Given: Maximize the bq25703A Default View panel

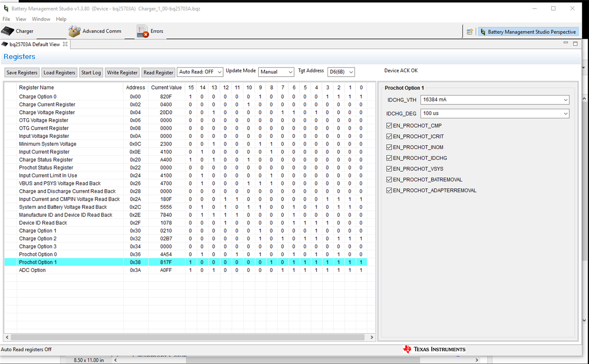Looking at the screenshot, I should pyautogui.click(x=575, y=43).
